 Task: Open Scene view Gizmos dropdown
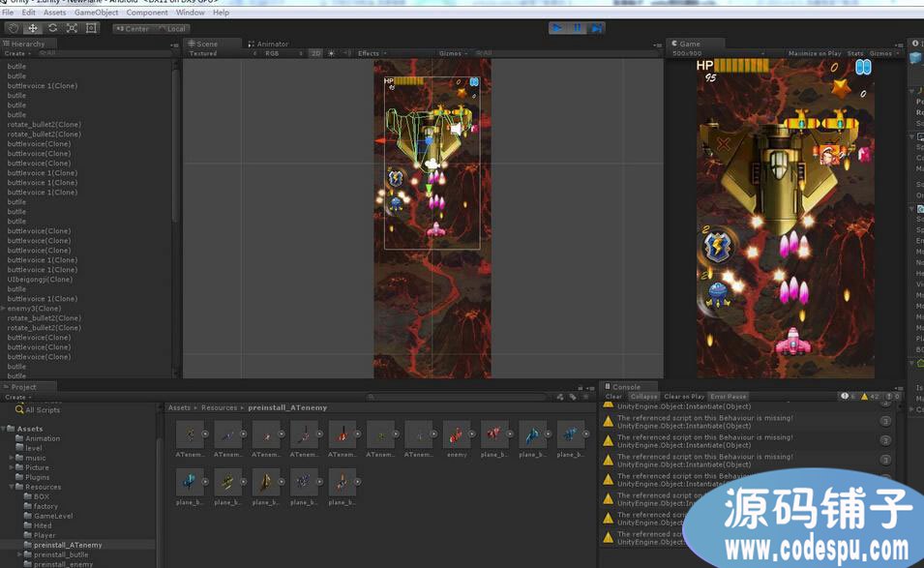tap(453, 53)
